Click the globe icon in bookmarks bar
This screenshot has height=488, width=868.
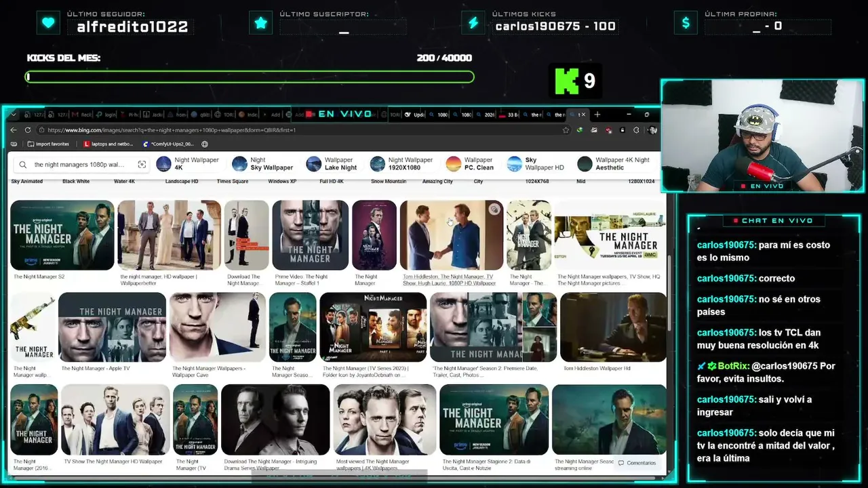coord(205,144)
